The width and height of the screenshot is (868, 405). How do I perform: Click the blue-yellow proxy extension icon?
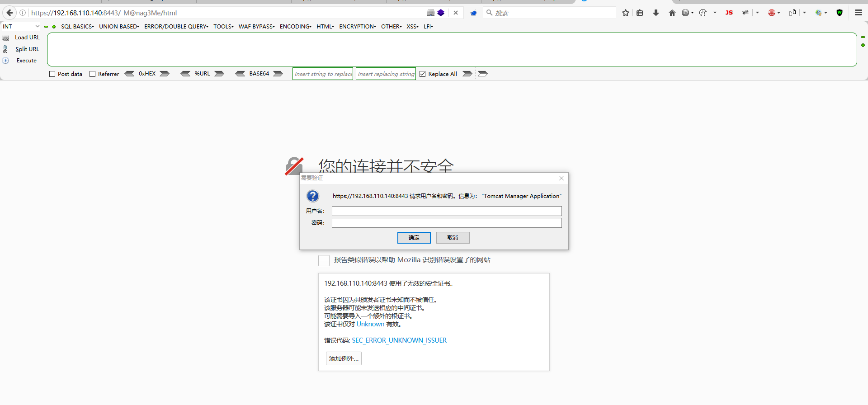tap(818, 13)
